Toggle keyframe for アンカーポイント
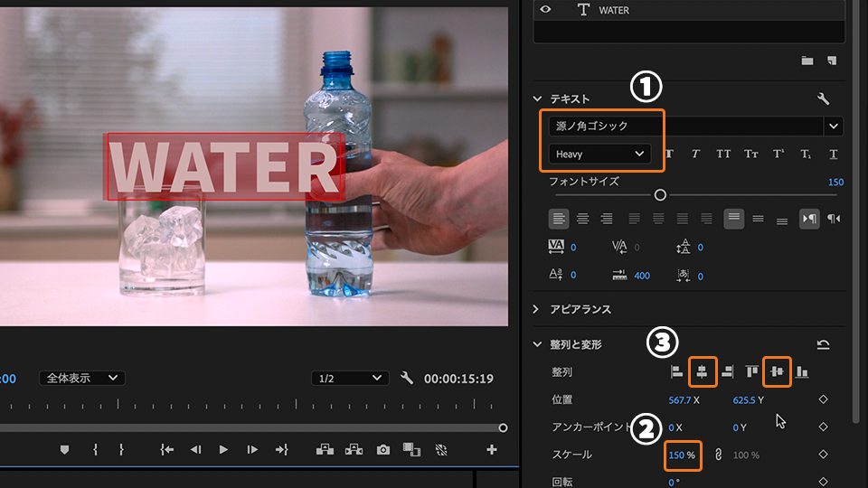Image resolution: width=868 pixels, height=488 pixels. pos(823,427)
